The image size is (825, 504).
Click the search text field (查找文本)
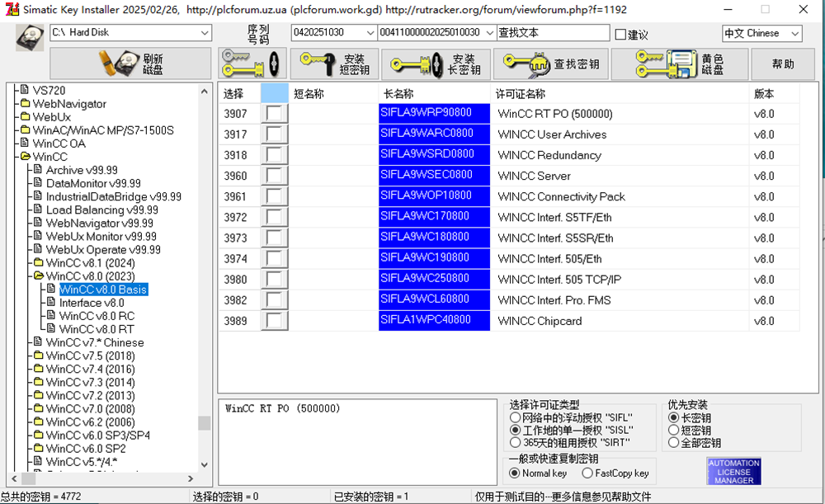553,33
